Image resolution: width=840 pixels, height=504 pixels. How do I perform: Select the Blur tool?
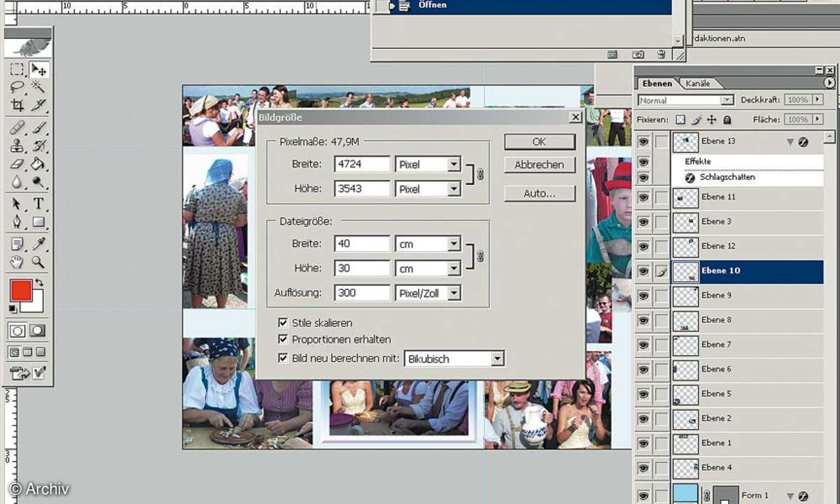coord(17,182)
